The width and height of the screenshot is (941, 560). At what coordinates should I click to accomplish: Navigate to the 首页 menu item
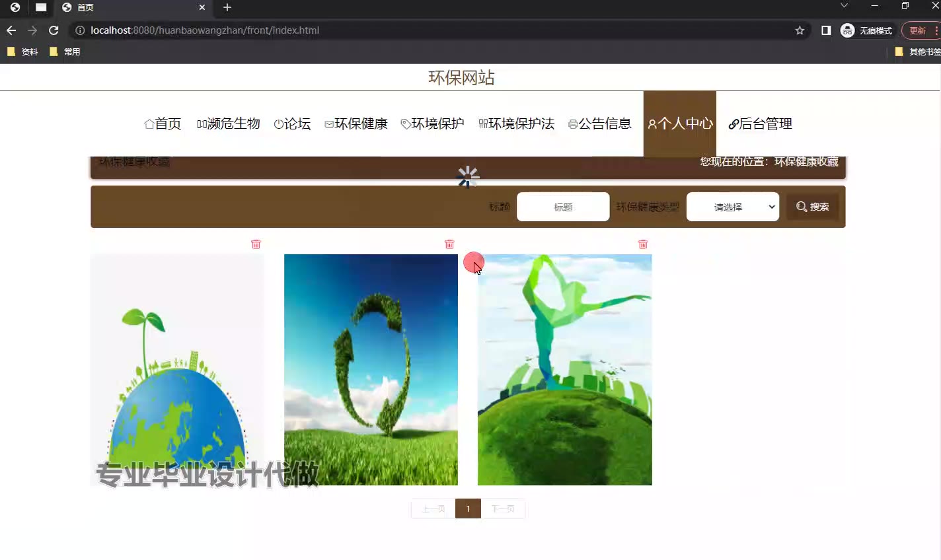click(x=163, y=124)
